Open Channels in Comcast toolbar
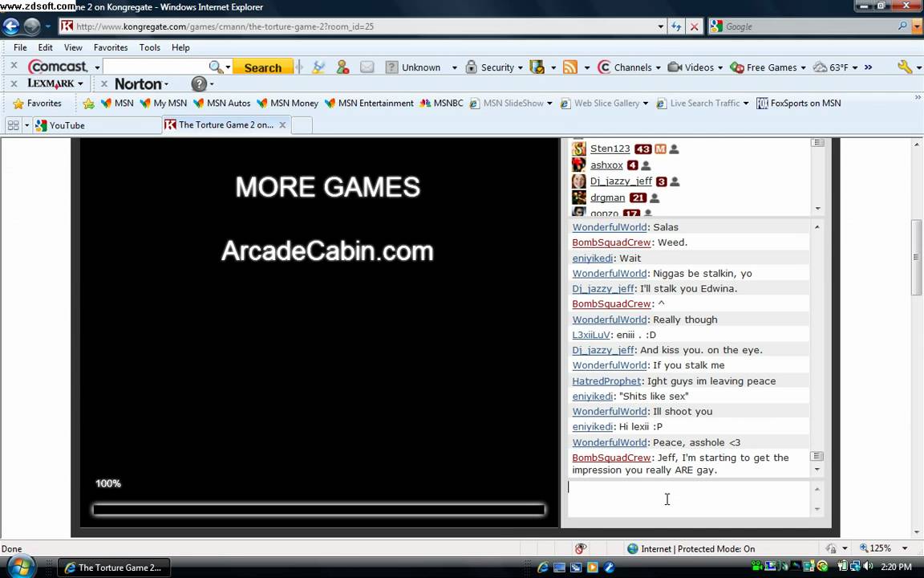This screenshot has height=578, width=924. pos(629,67)
